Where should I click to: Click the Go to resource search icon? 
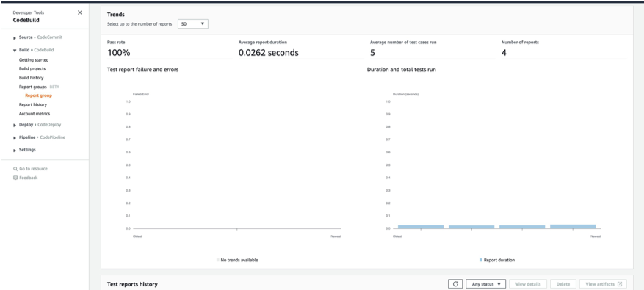click(15, 169)
